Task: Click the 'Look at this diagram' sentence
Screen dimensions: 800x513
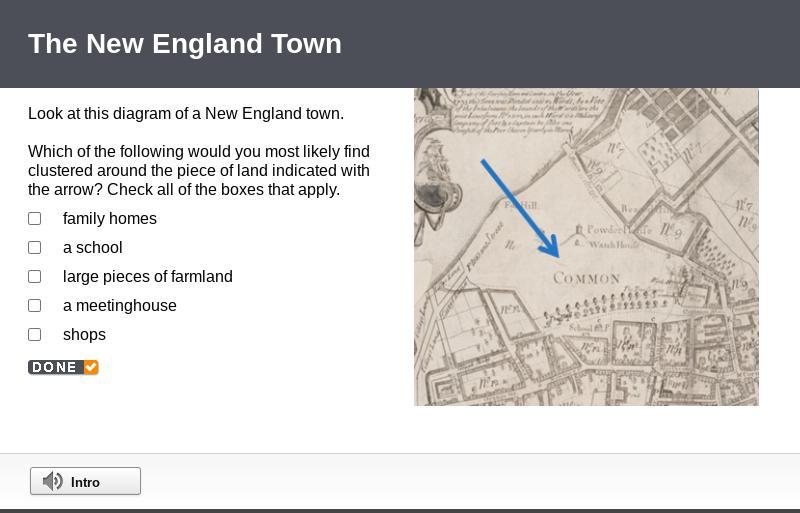Action: coord(186,113)
